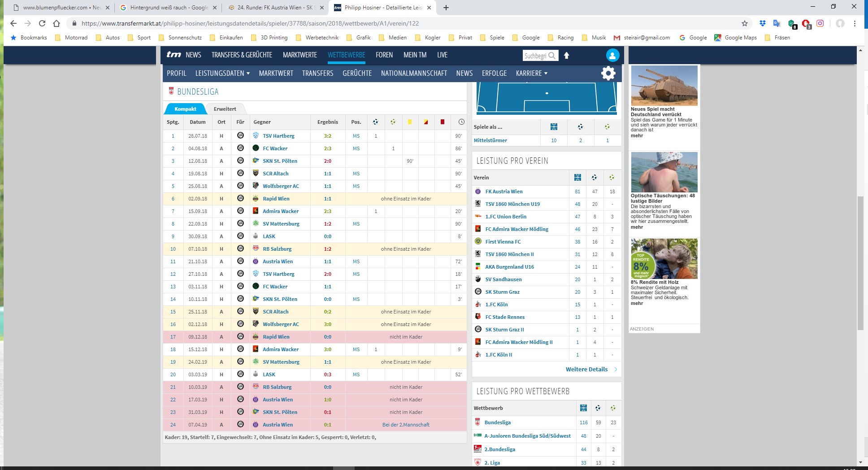
Task: Open Erfolge player tab
Action: coord(494,73)
